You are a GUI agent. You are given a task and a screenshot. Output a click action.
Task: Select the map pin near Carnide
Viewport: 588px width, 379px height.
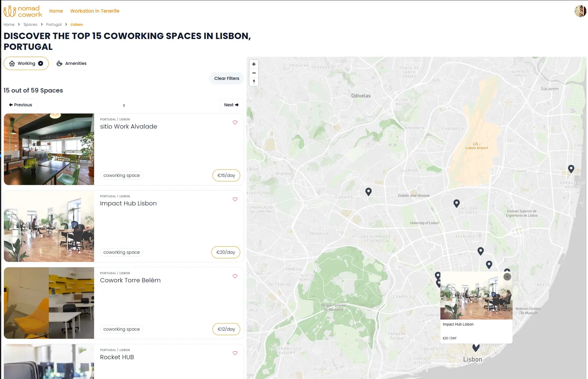(x=369, y=192)
